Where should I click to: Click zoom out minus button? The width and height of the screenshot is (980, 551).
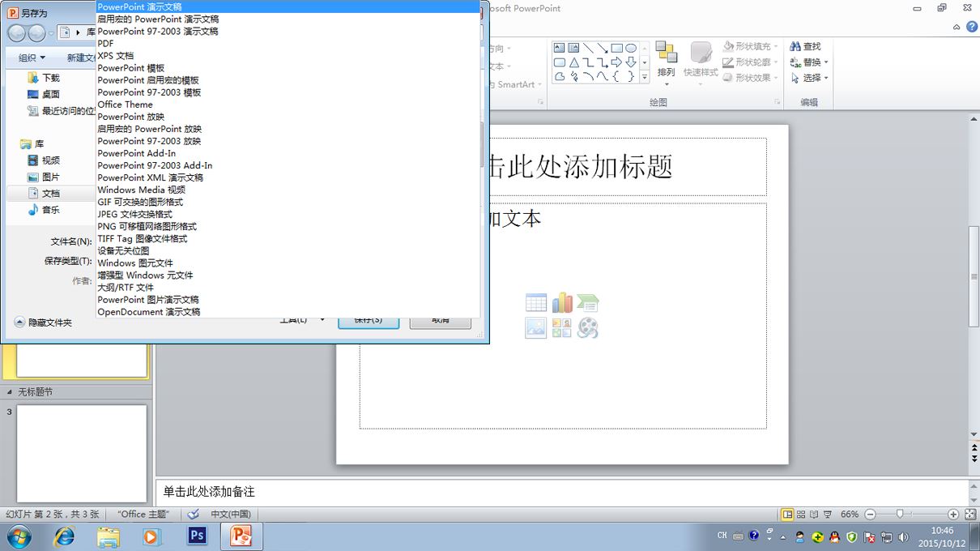tap(870, 514)
